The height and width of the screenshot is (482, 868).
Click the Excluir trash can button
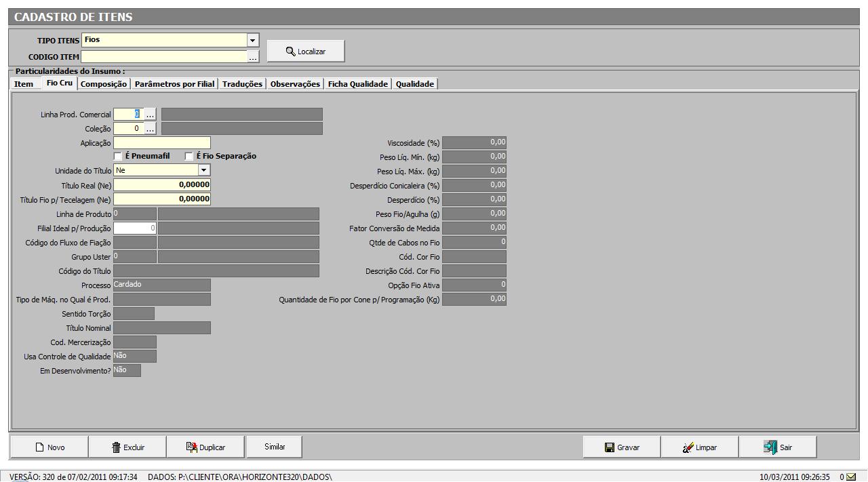(x=127, y=447)
